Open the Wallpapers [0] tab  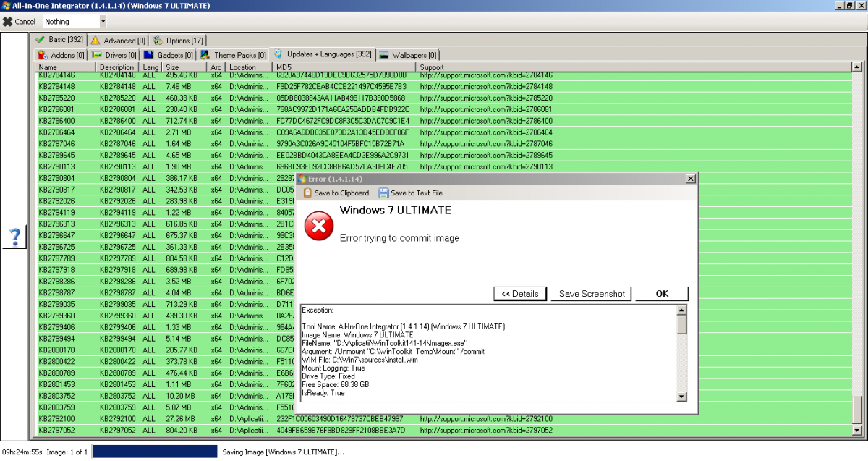(408, 55)
